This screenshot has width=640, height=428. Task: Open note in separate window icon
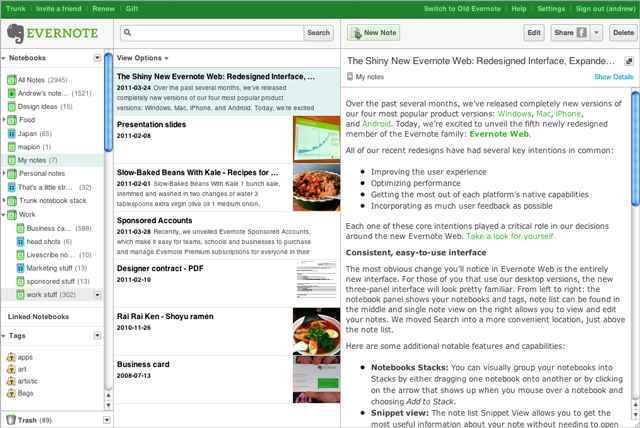pos(628,60)
